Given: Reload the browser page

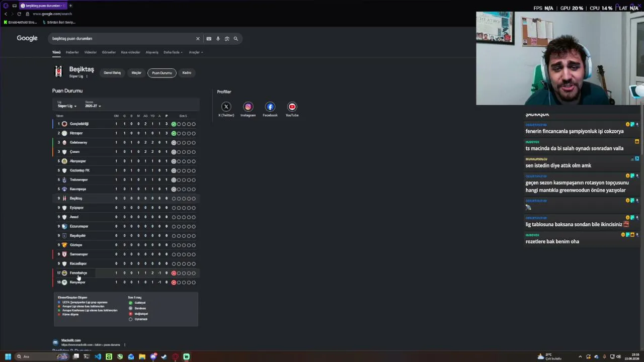Looking at the screenshot, I should click(x=19, y=14).
